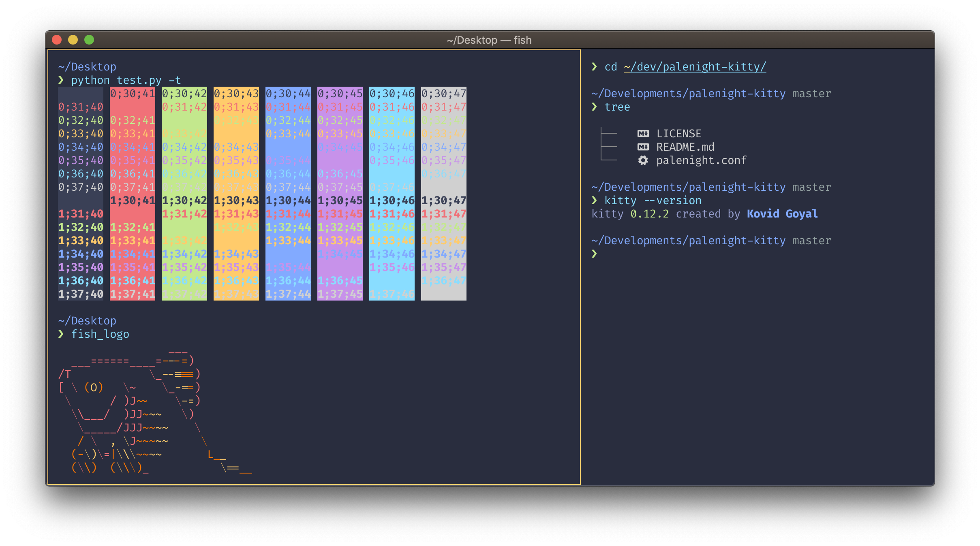
Task: Close the terminal window with the red button
Action: coord(57,40)
